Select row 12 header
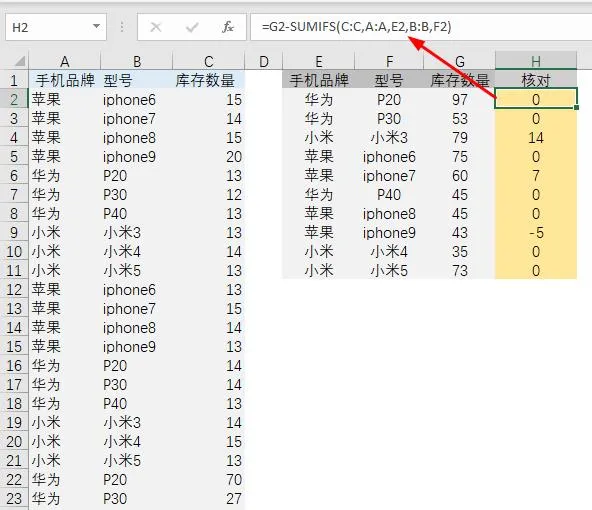The width and height of the screenshot is (592, 510). 14,290
